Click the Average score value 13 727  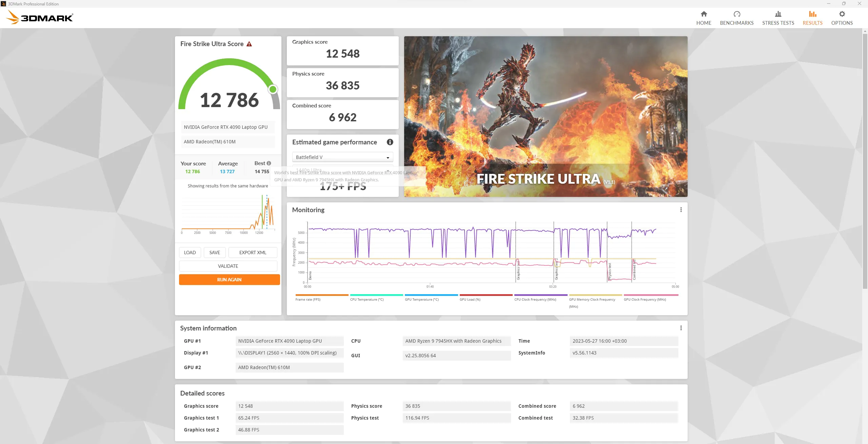point(227,171)
